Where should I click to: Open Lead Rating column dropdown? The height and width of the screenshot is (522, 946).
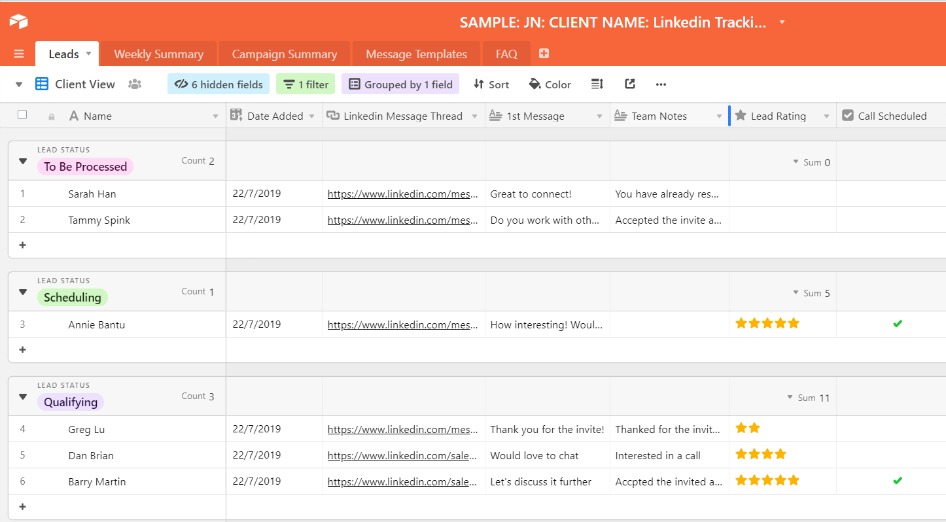click(x=826, y=116)
